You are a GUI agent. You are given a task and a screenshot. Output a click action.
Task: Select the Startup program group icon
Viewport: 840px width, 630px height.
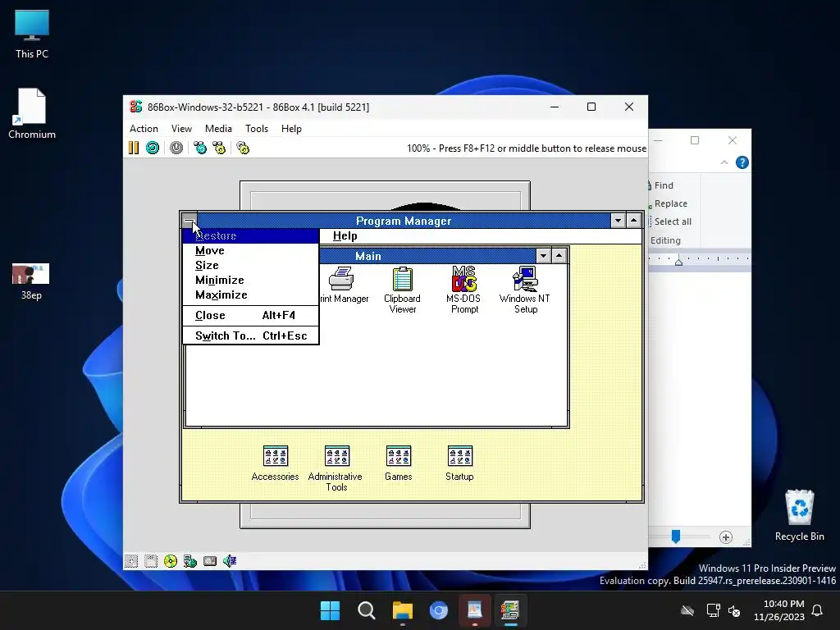tap(459, 463)
